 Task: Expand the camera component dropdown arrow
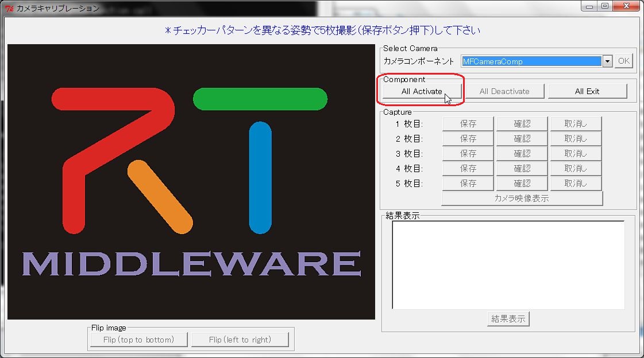[x=607, y=61]
